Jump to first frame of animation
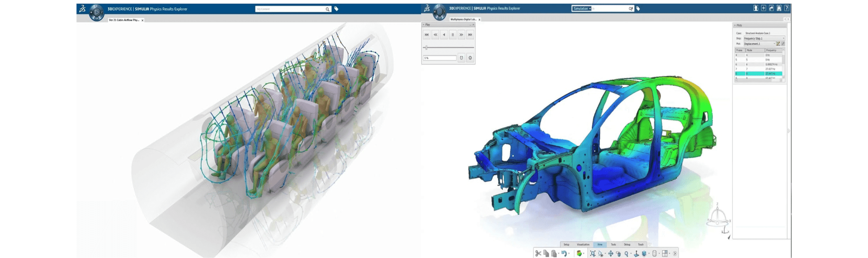 [426, 34]
